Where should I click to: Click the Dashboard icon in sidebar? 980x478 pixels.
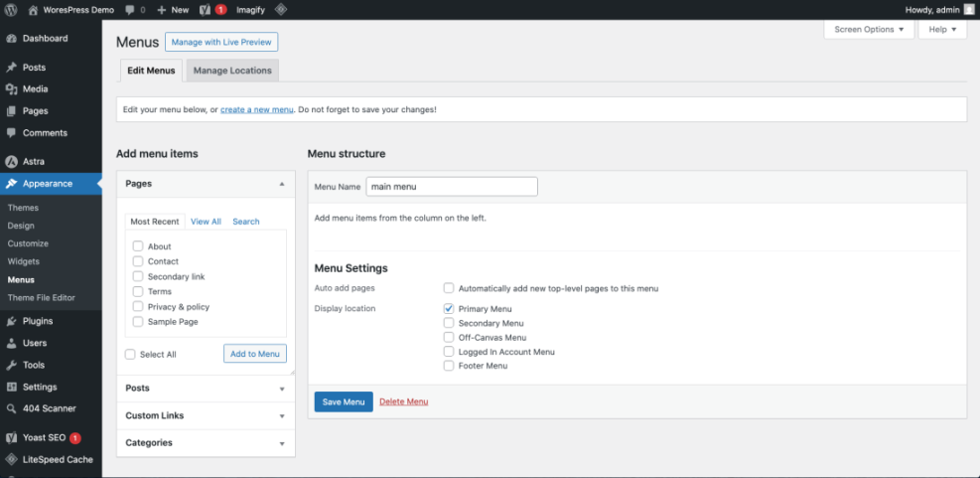11,39
